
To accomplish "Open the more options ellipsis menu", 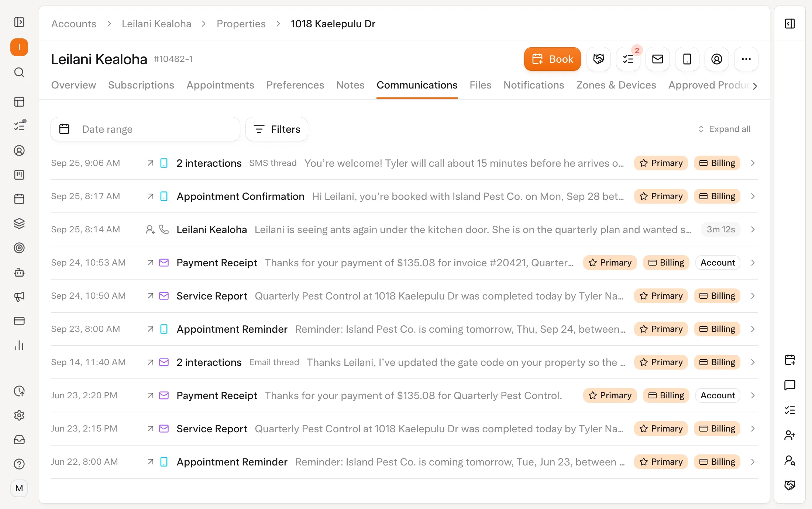I will pyautogui.click(x=746, y=59).
